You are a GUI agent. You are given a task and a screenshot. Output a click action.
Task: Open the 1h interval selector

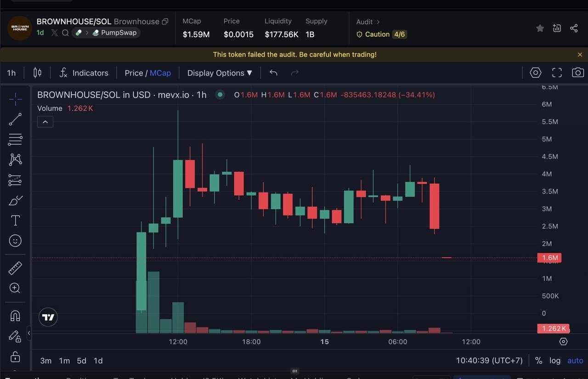(11, 73)
